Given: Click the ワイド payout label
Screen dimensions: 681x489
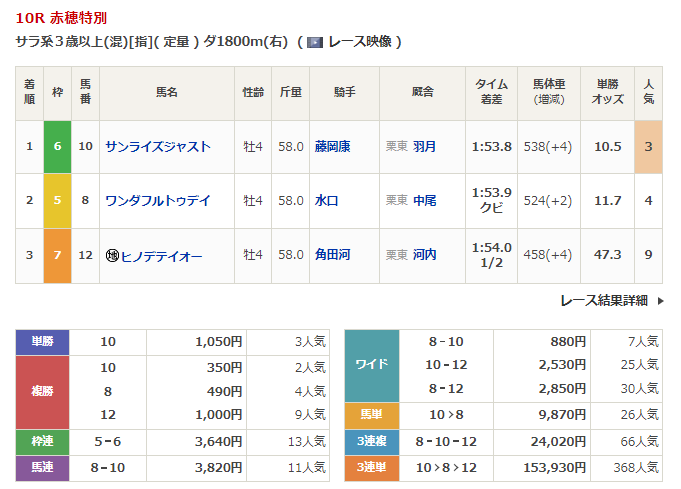Looking at the screenshot, I should tap(371, 364).
